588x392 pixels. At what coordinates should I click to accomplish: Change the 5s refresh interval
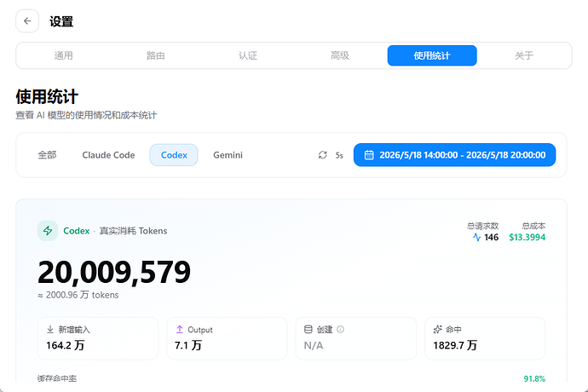click(339, 155)
